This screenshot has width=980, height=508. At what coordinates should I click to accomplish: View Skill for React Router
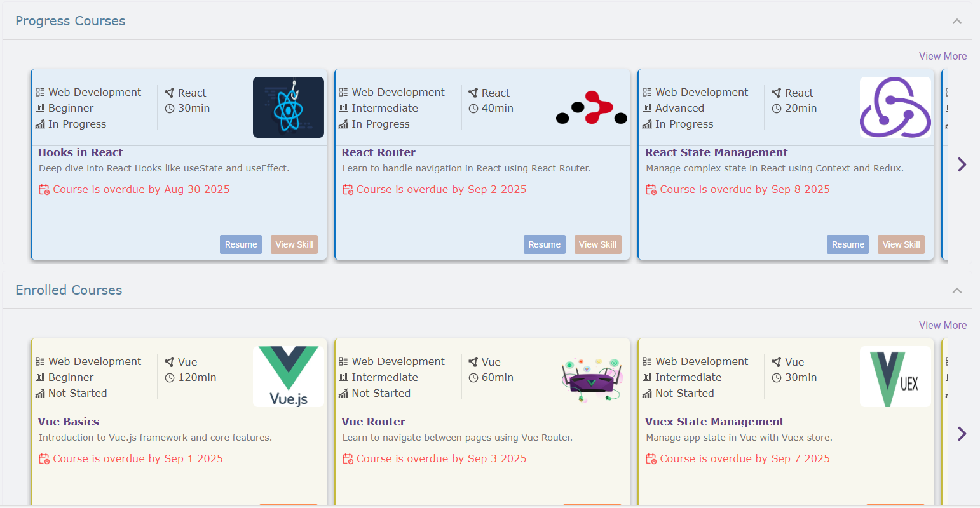coord(598,244)
